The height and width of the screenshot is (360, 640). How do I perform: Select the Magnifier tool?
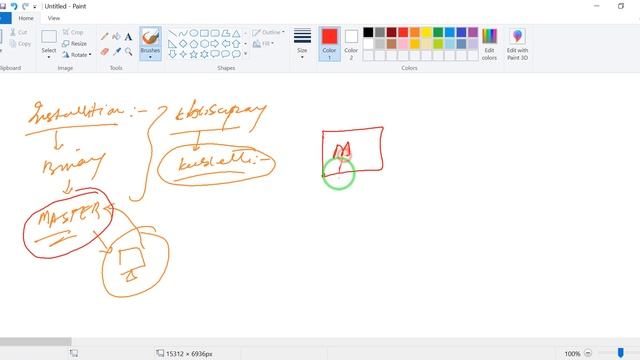(128, 51)
